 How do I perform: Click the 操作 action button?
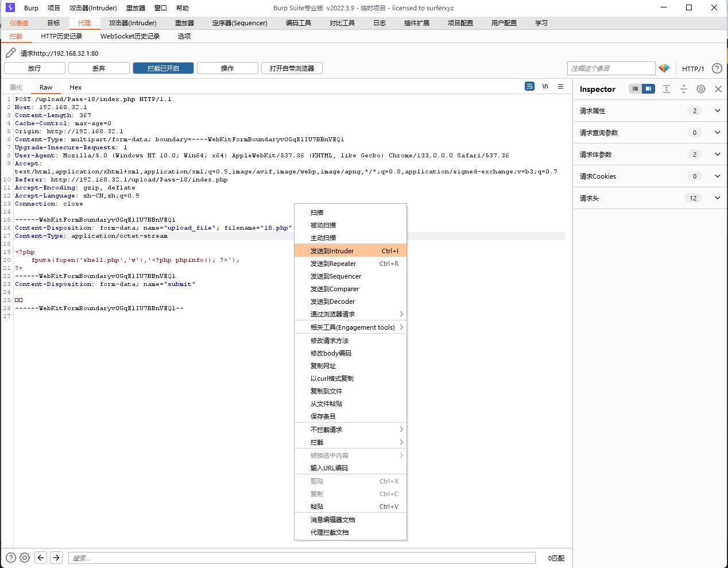[x=227, y=68]
